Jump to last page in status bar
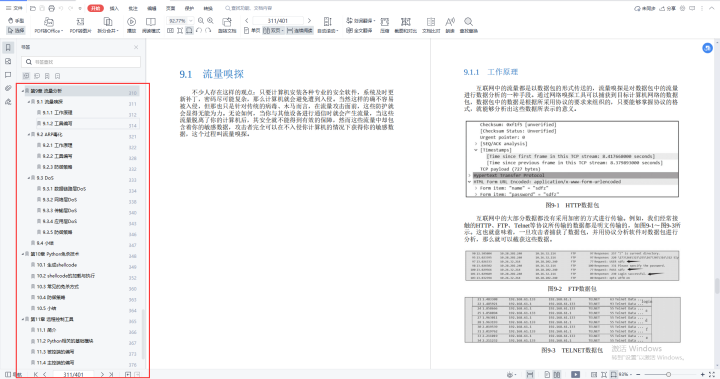 coord(111,374)
